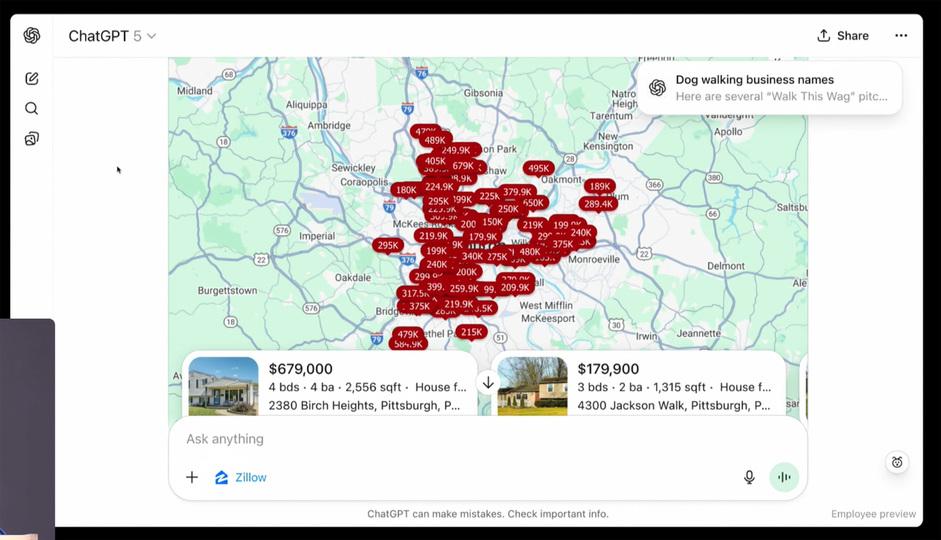Share this conversation
The width and height of the screenshot is (941, 540).
[843, 36]
